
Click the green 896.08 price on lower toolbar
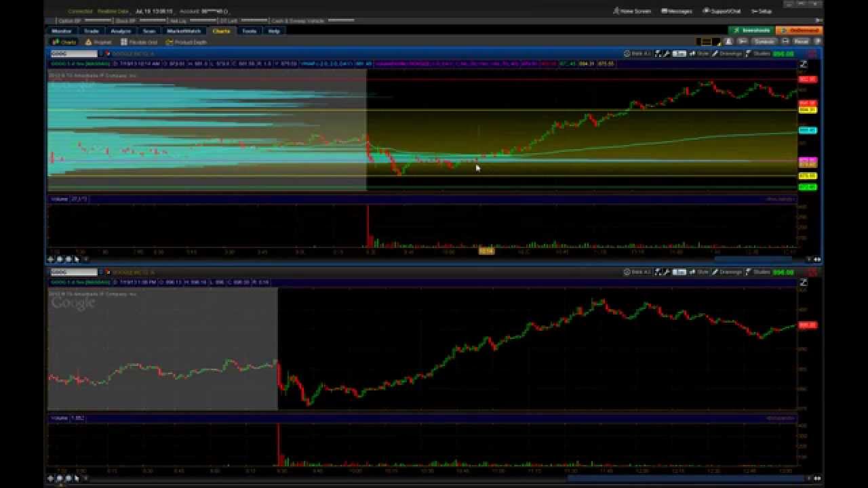click(783, 272)
